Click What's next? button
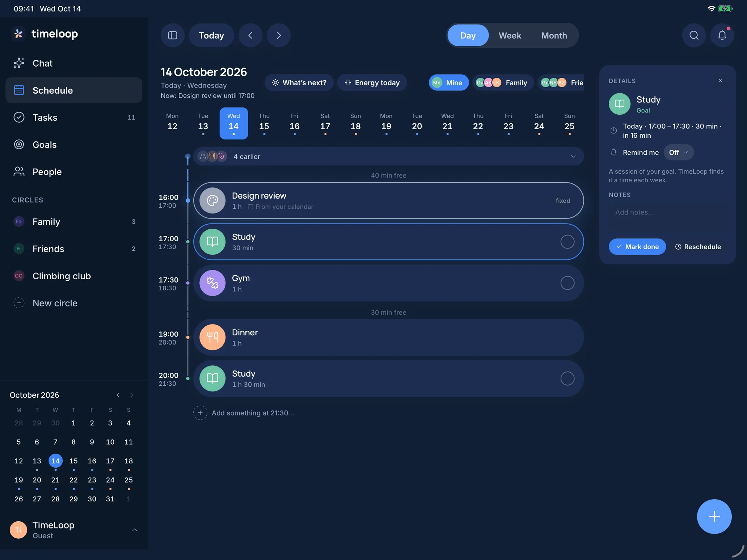Screen dimensions: 747x560 [299, 82]
